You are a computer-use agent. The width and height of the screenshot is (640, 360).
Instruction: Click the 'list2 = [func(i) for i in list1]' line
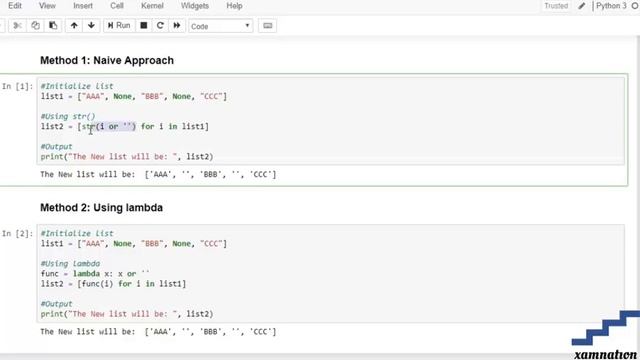pos(113,284)
